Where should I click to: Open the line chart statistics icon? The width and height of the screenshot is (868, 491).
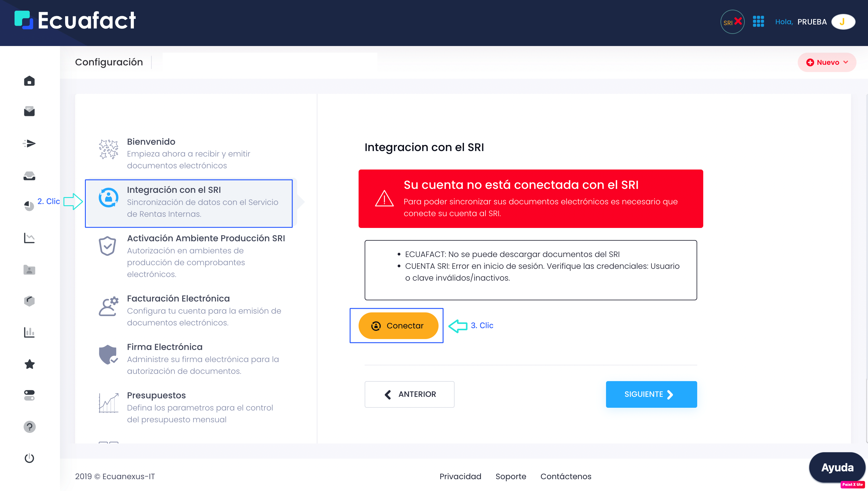tap(29, 238)
